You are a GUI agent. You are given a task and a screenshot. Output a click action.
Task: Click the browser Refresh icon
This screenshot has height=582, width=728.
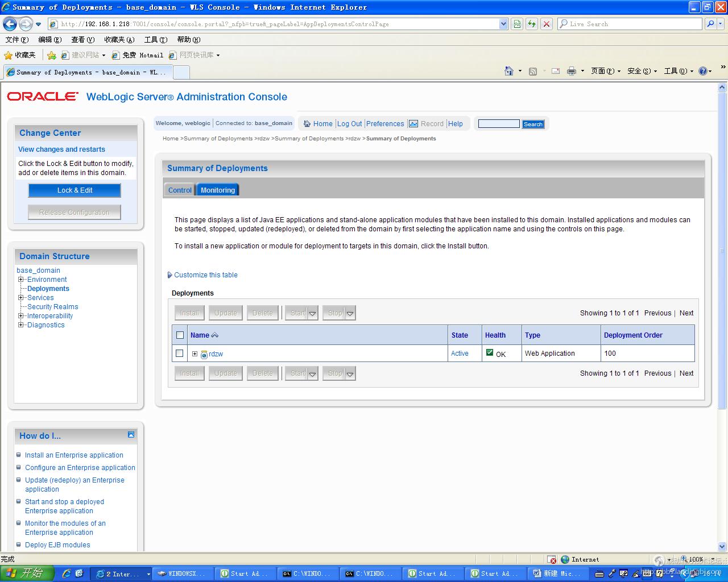click(531, 24)
